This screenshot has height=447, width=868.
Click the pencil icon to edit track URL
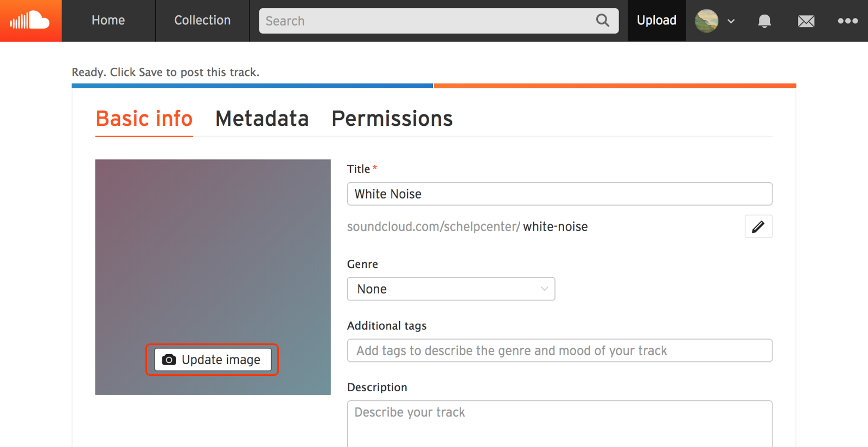tap(758, 226)
